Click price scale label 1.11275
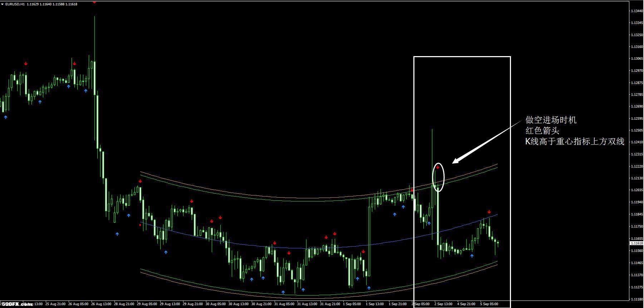 tap(636, 287)
